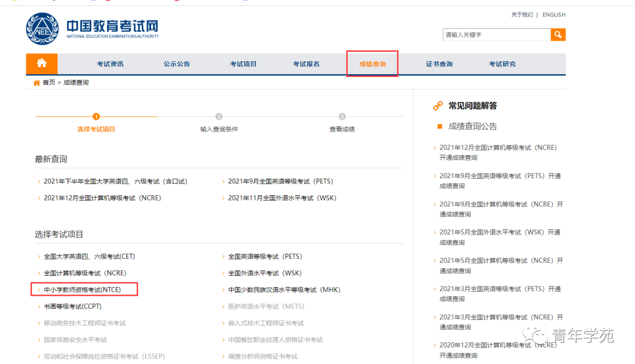The height and width of the screenshot is (364, 635).
Task: Click the house icon in the breadcrumb trail
Action: pos(36,83)
